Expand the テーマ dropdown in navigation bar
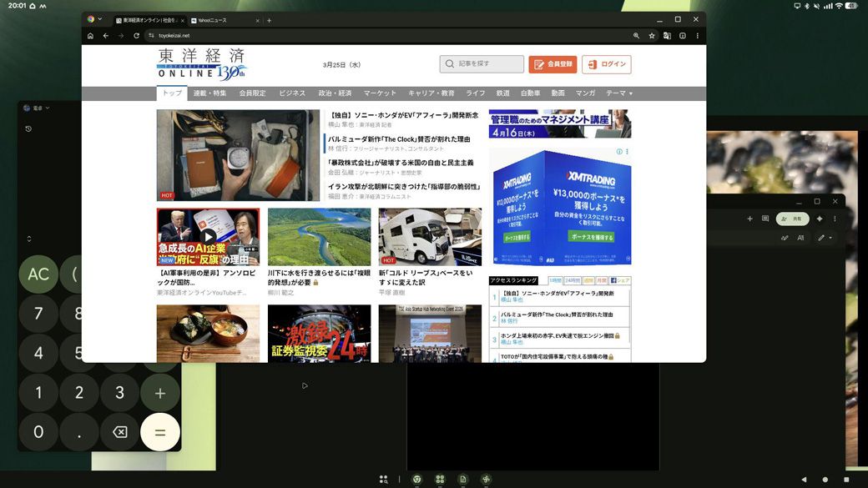The image size is (868, 488). [618, 93]
